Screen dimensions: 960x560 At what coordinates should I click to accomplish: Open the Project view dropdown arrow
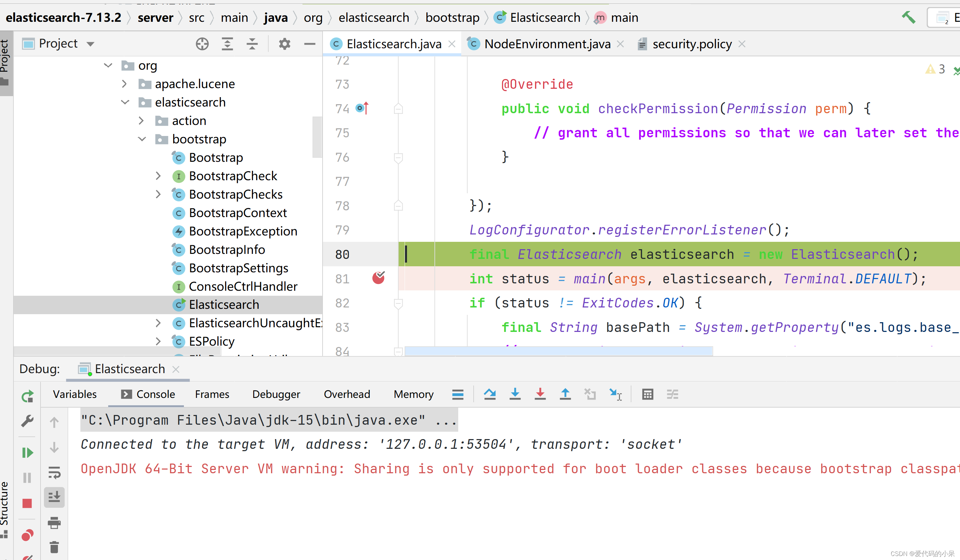click(90, 44)
